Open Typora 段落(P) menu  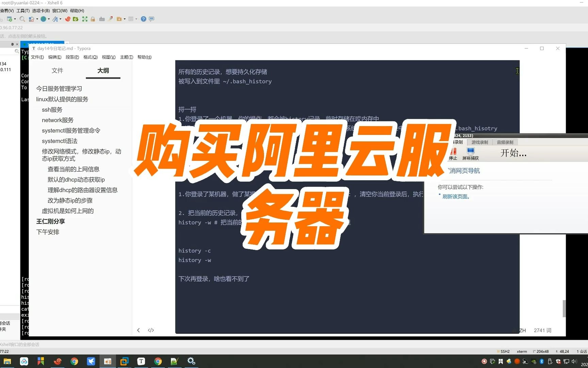72,57
